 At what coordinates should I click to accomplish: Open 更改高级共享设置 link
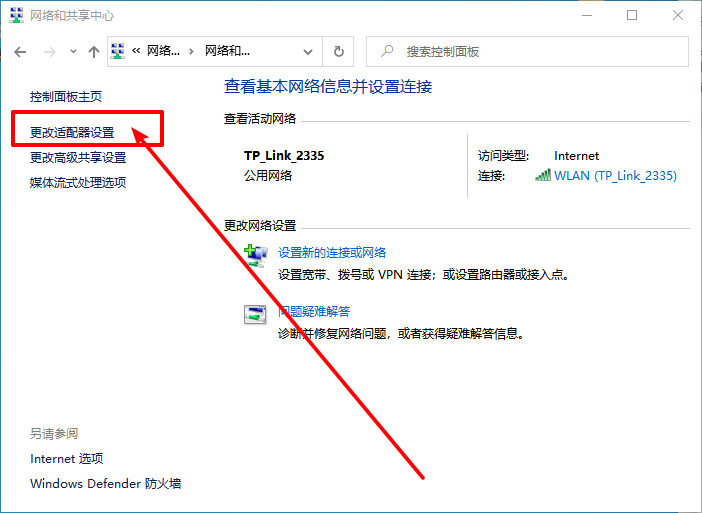pyautogui.click(x=78, y=158)
